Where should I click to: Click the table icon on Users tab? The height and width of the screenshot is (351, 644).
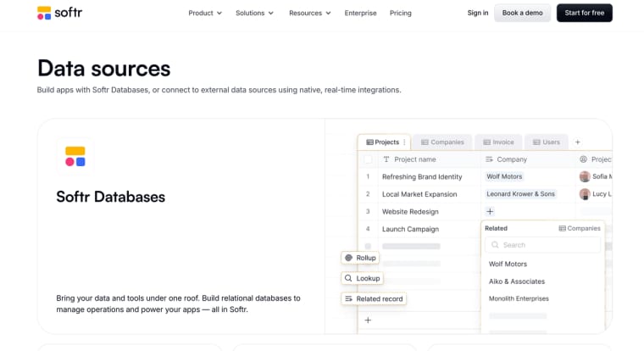click(536, 142)
